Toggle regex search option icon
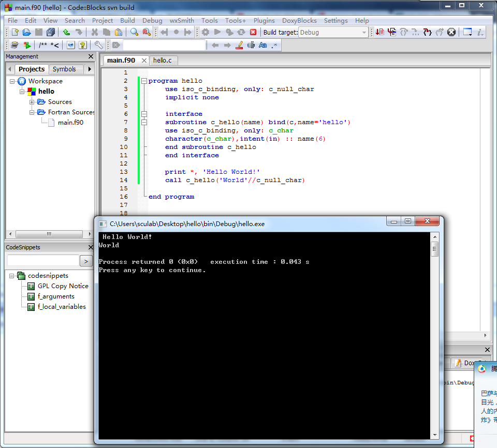Image resolution: width=497 pixels, height=448 pixels. point(274,46)
